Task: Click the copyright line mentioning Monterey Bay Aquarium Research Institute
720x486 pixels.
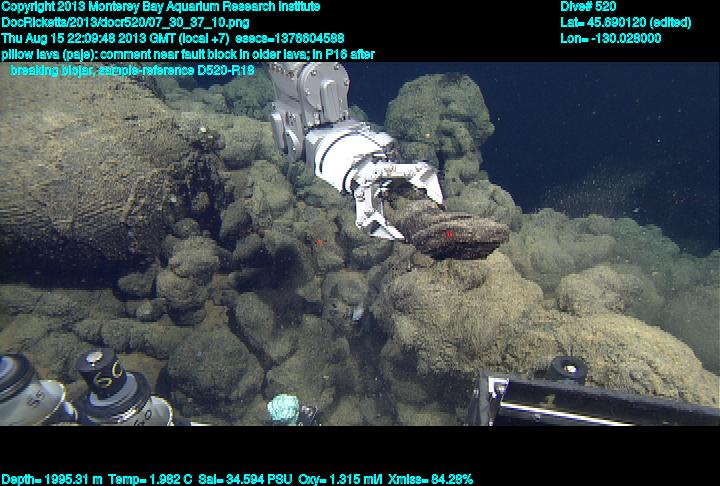Action: pyautogui.click(x=161, y=7)
